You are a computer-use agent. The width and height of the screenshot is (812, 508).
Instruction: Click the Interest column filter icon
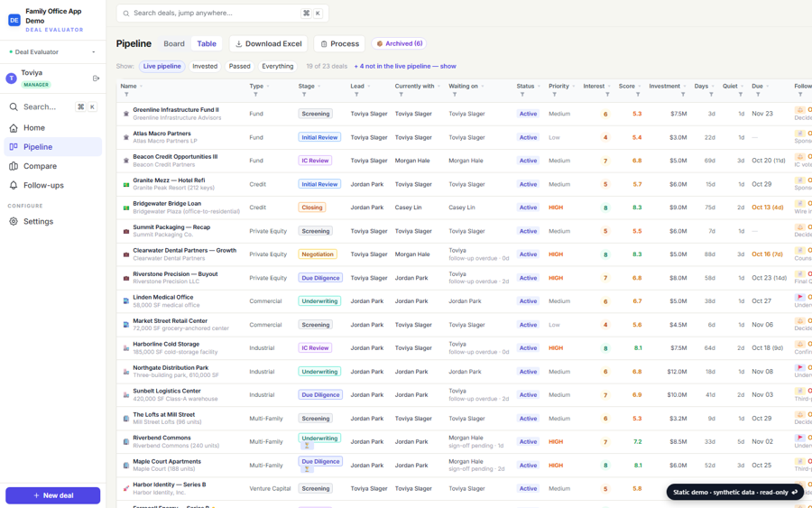(x=607, y=94)
